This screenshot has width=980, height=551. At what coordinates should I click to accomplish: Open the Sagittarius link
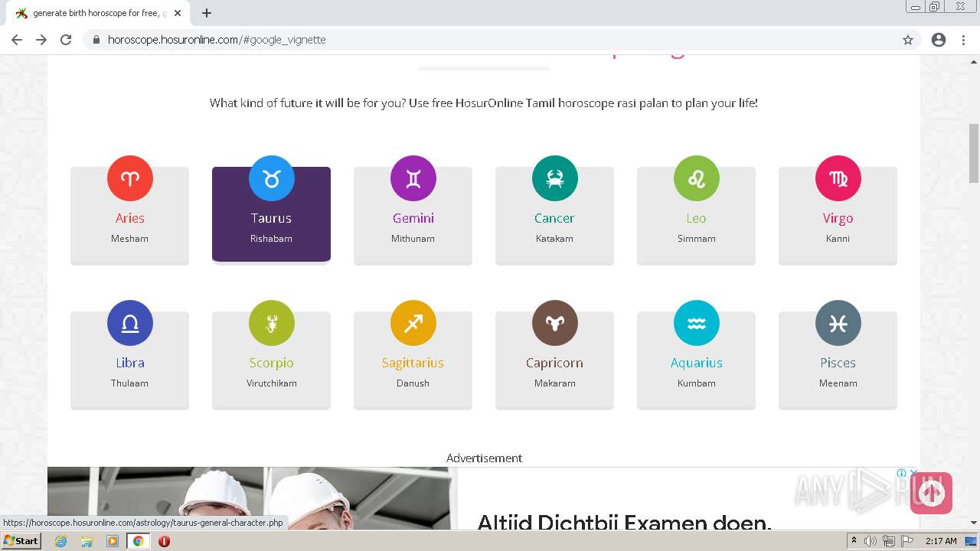(x=413, y=364)
